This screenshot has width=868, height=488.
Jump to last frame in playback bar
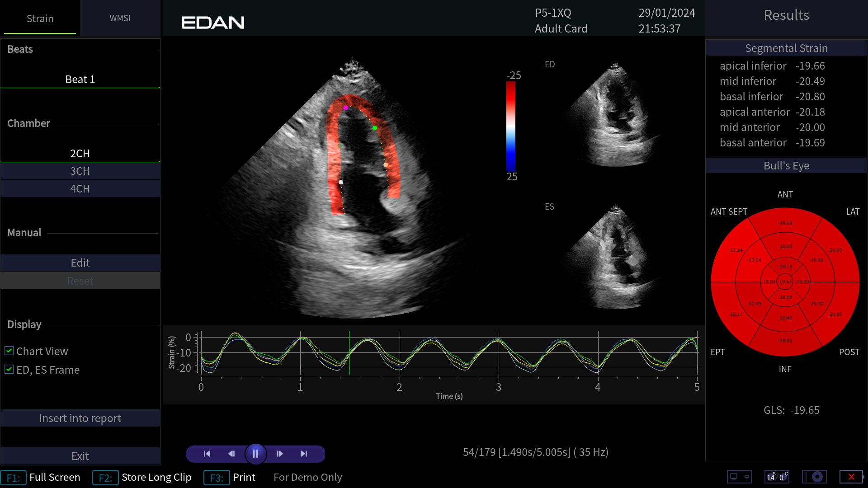(304, 454)
